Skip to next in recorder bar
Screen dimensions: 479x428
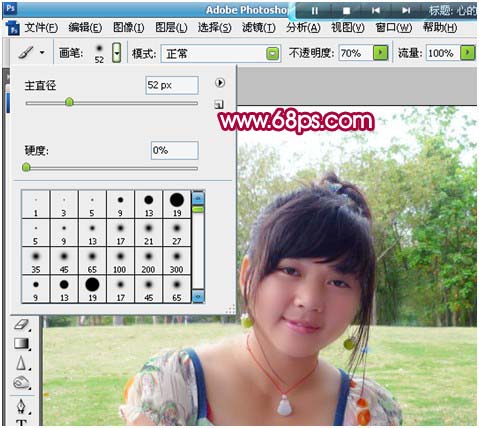[x=406, y=11]
